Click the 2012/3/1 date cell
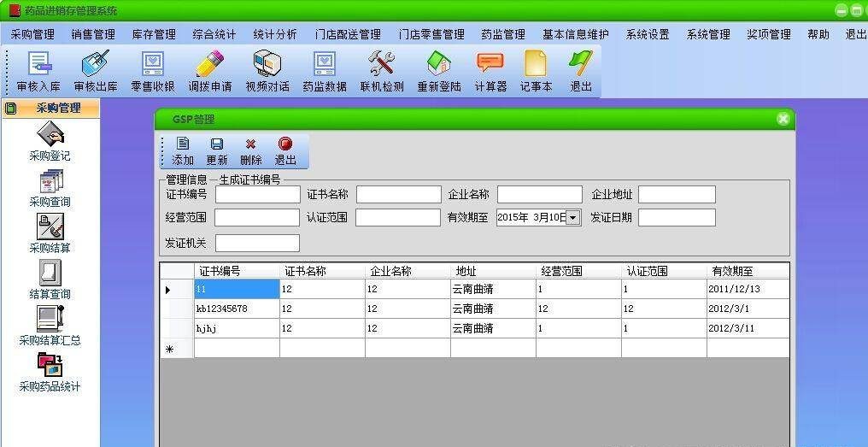Image resolution: width=868 pixels, height=447 pixels. coord(748,309)
